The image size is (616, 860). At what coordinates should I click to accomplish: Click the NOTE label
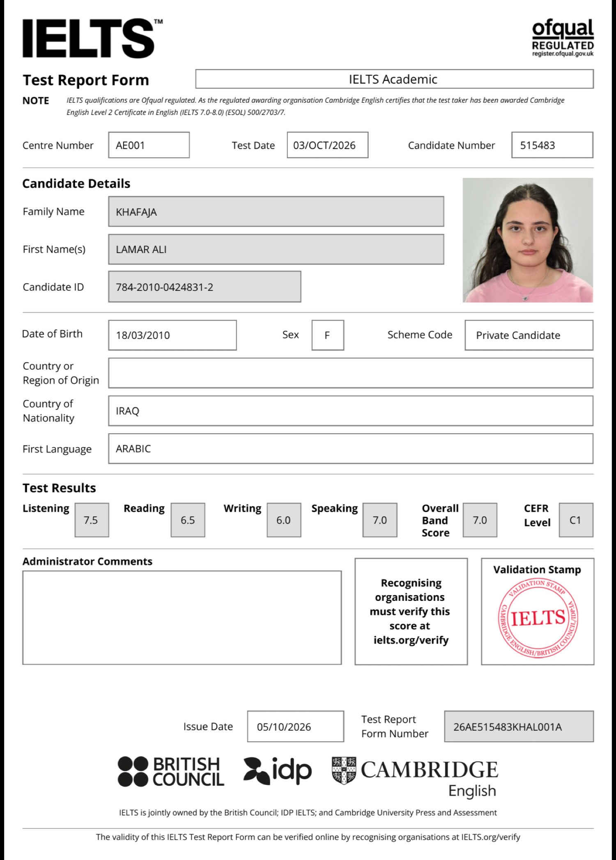[x=36, y=101]
